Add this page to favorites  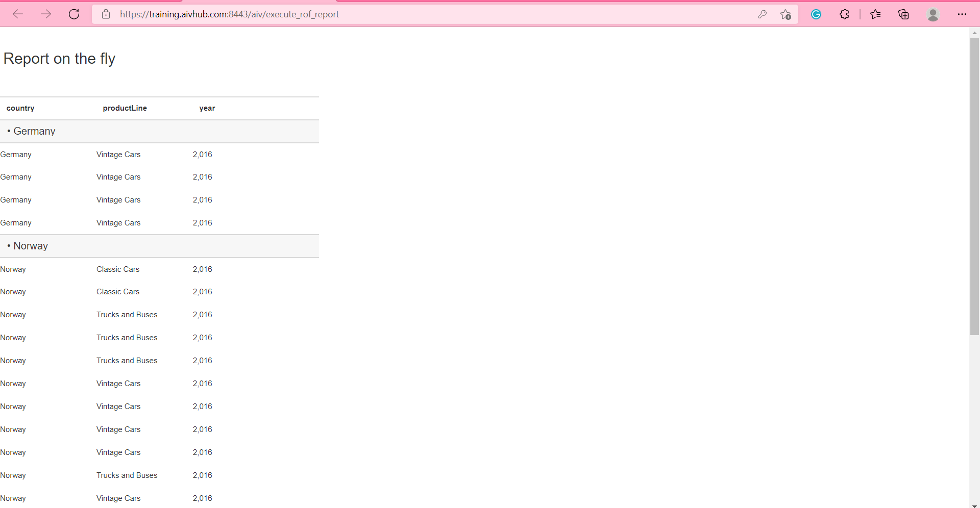click(786, 14)
